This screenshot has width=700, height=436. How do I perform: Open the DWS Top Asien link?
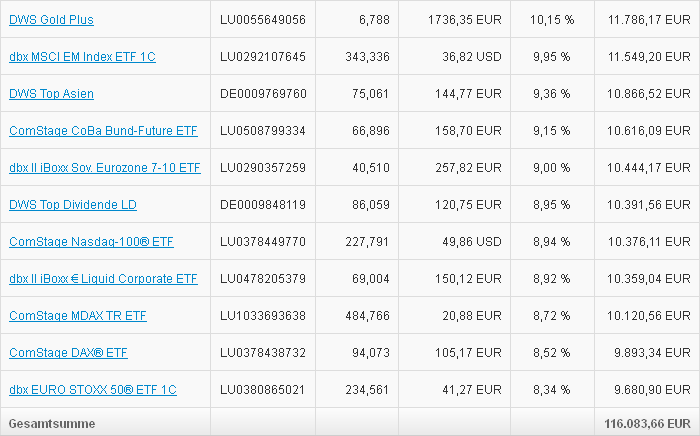51,94
